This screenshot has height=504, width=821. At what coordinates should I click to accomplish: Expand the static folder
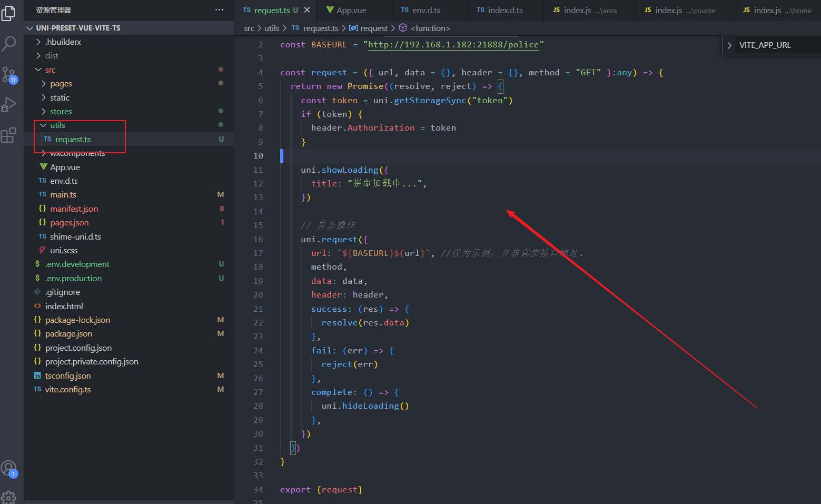tap(43, 97)
